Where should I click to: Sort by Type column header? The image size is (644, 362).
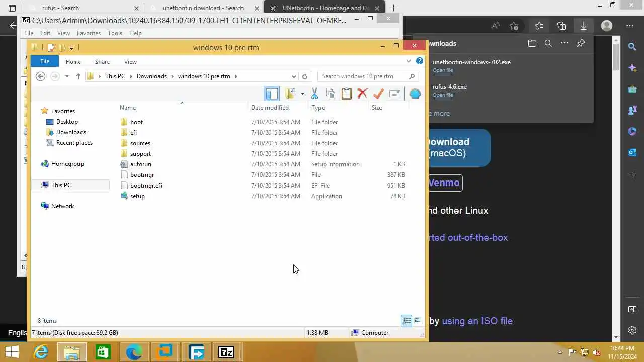coord(318,108)
